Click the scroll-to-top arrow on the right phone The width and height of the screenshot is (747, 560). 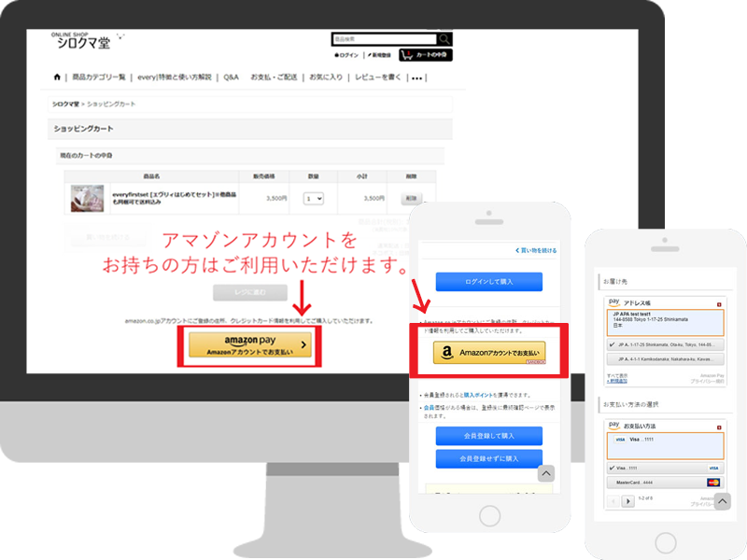point(722,501)
